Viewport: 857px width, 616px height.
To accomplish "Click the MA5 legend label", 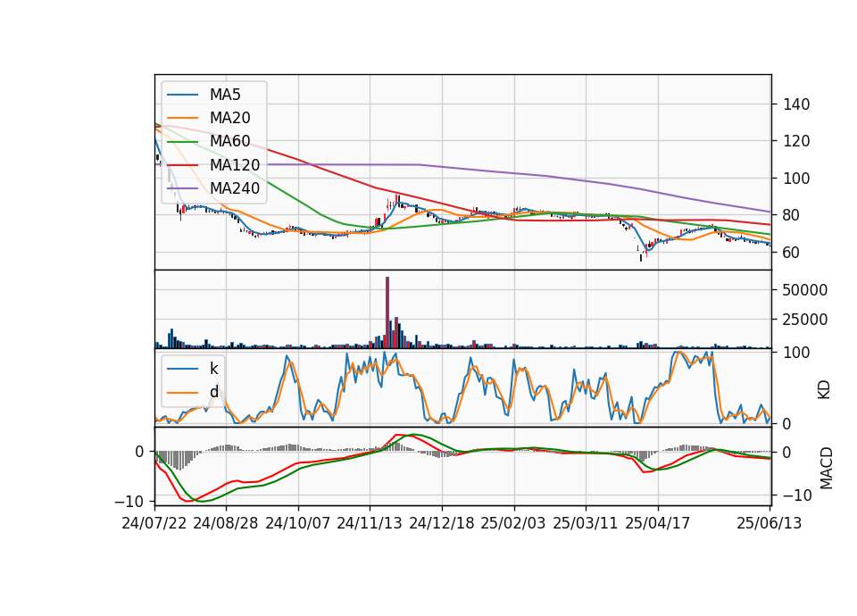I will pyautogui.click(x=225, y=95).
